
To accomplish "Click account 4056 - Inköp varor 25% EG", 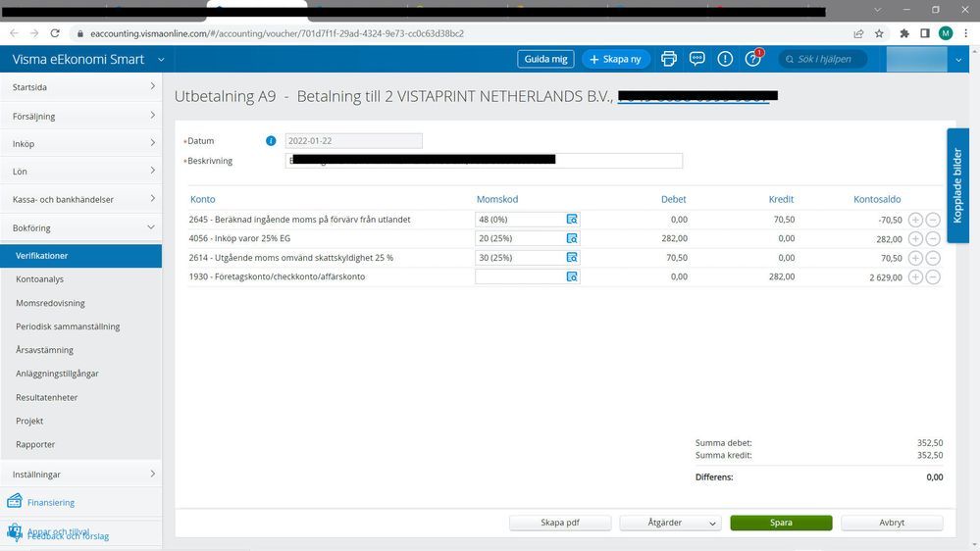I will (239, 238).
